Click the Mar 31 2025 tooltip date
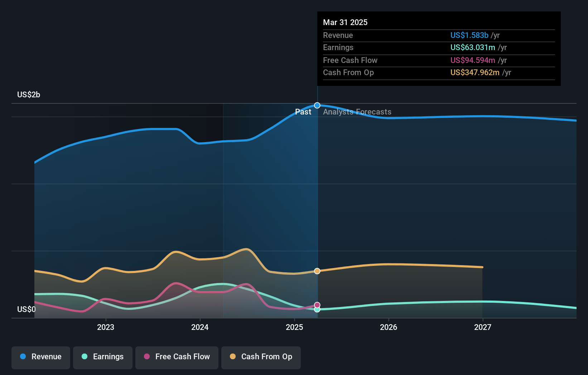The width and height of the screenshot is (588, 375). click(345, 23)
